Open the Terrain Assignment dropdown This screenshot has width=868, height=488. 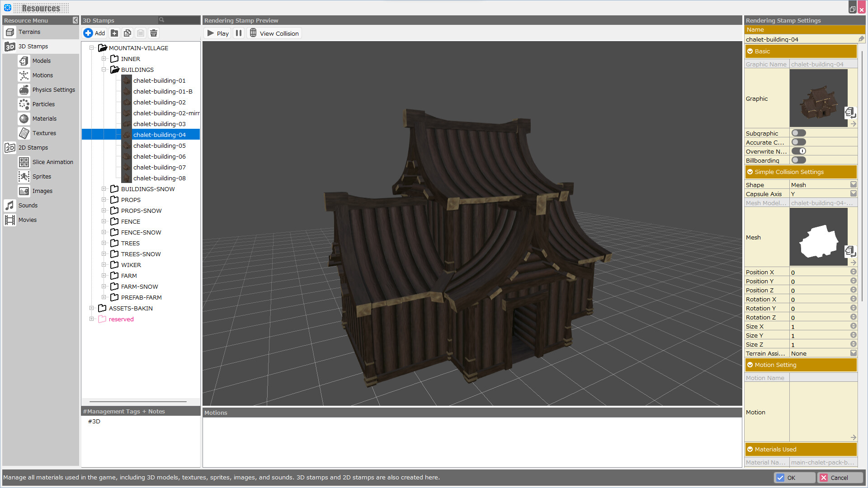[854, 353]
